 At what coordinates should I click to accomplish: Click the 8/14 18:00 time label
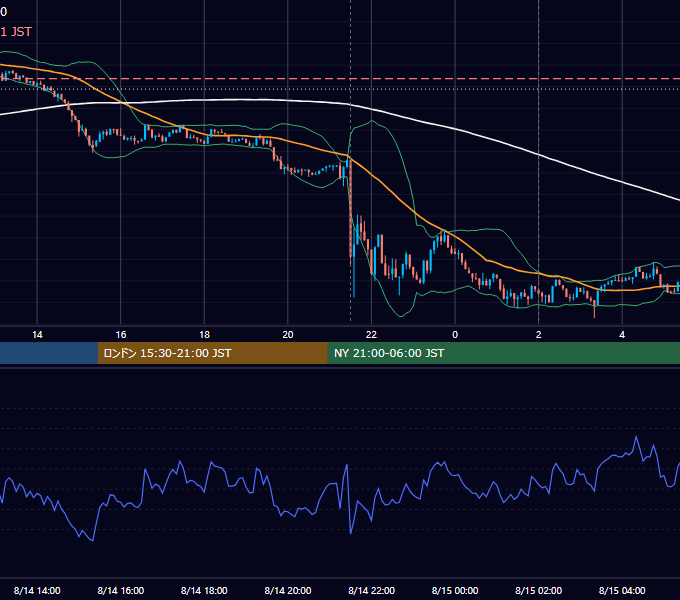click(204, 590)
